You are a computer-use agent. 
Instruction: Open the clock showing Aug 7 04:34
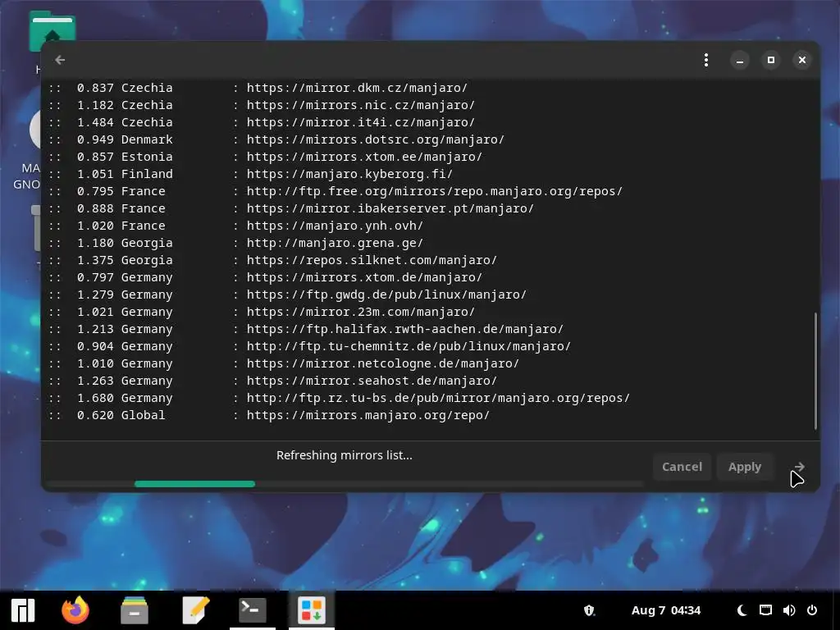point(666,610)
